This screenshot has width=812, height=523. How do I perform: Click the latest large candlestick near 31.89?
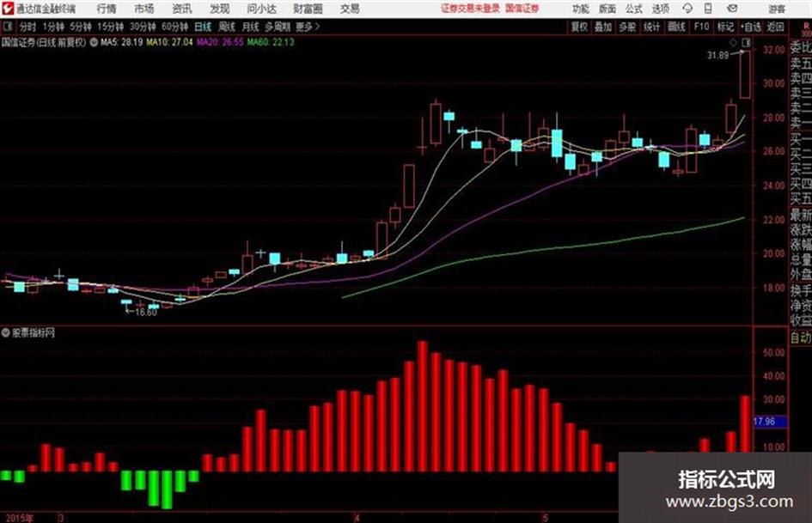[745, 74]
